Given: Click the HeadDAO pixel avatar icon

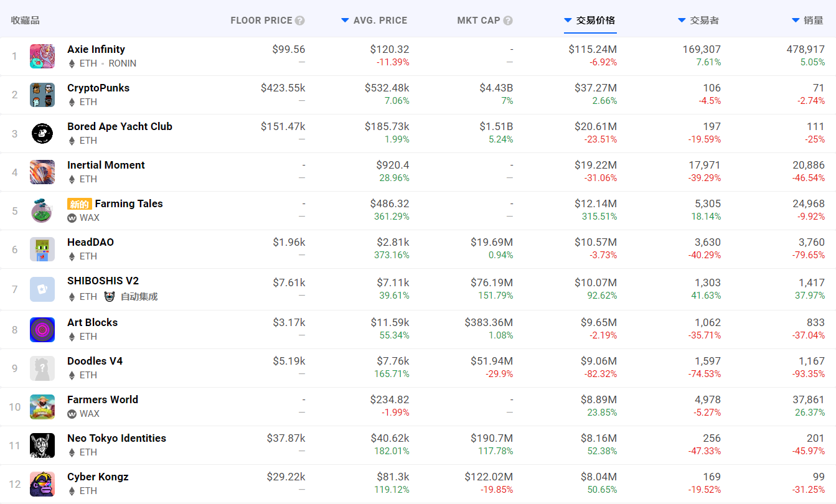Looking at the screenshot, I should point(42,250).
